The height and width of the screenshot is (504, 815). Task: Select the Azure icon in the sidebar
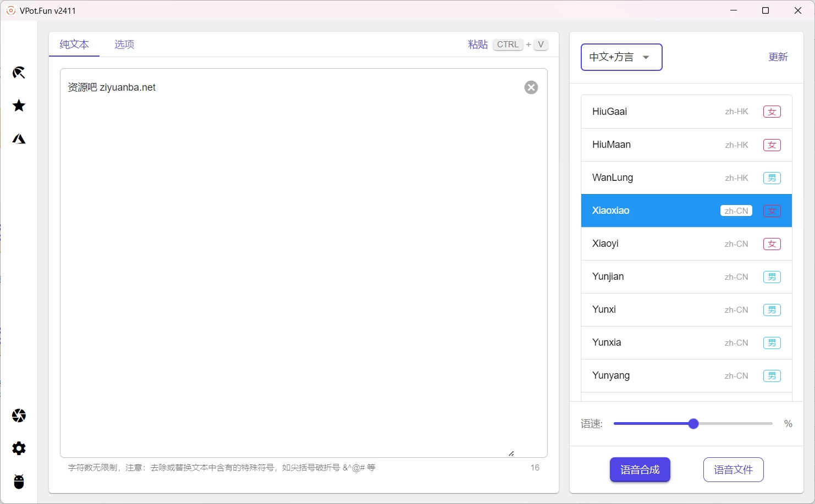19,139
